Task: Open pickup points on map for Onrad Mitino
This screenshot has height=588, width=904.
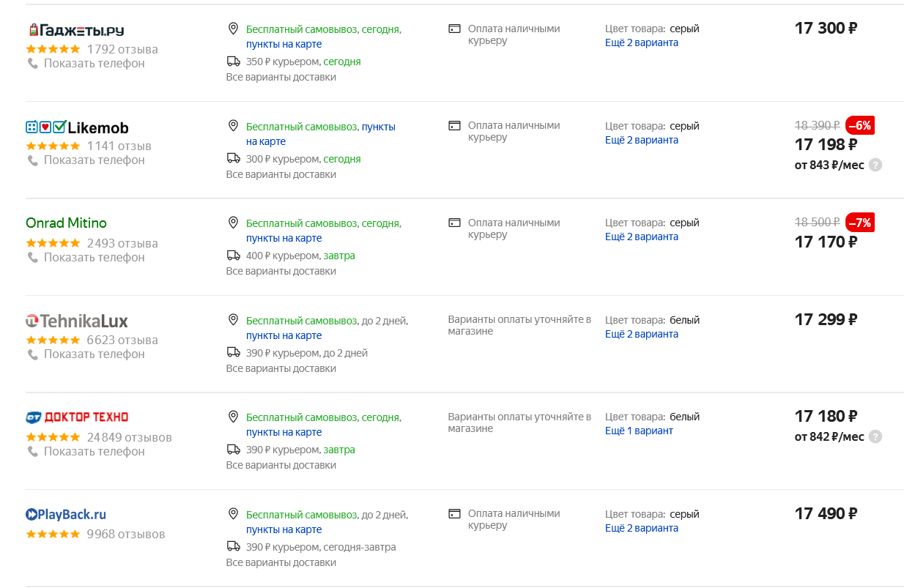Action: (284, 238)
